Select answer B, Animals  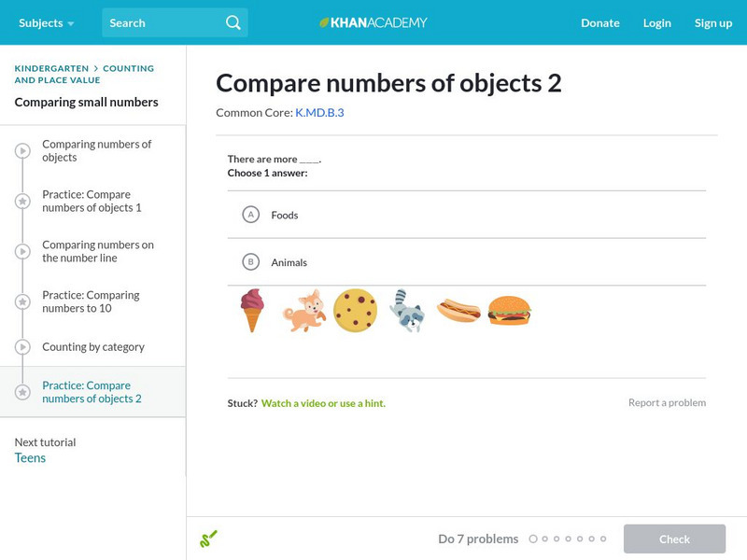[x=250, y=262]
